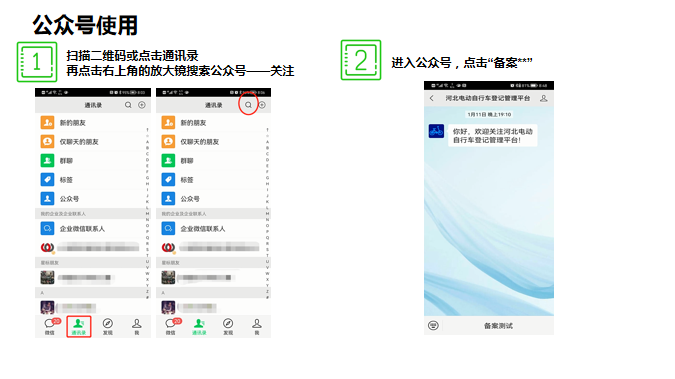675x379 pixels.
Task: Switch to 我 tab in second phone screenshot
Action: pos(257,326)
